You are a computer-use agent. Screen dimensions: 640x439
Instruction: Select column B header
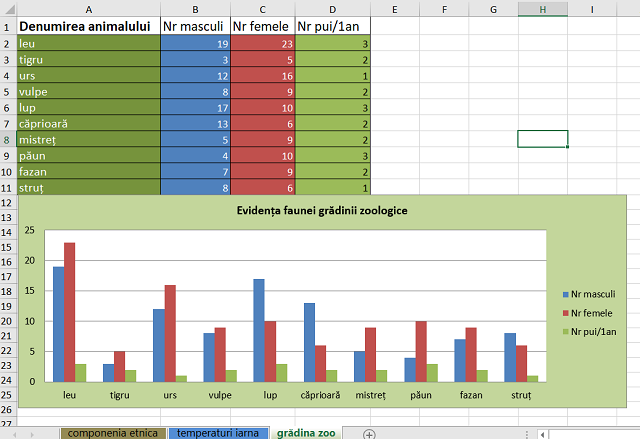click(195, 9)
